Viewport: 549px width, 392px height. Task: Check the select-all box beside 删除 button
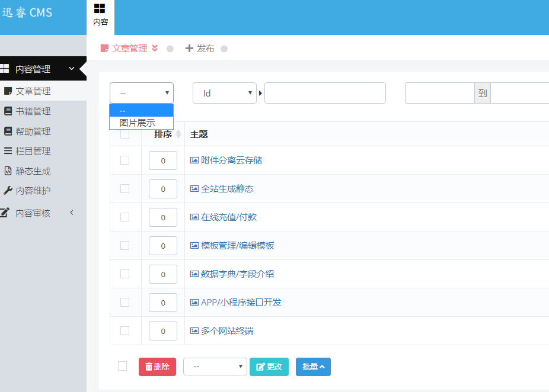122,366
